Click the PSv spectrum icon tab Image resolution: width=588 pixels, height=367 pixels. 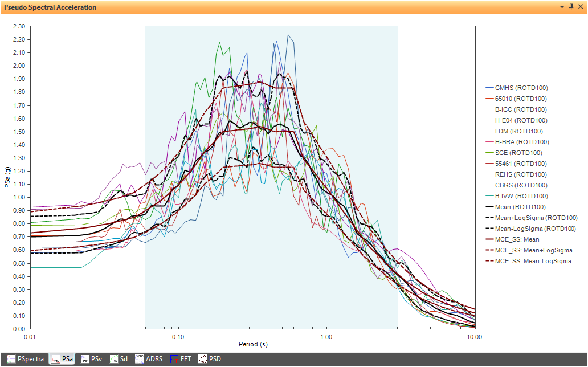pos(92,359)
